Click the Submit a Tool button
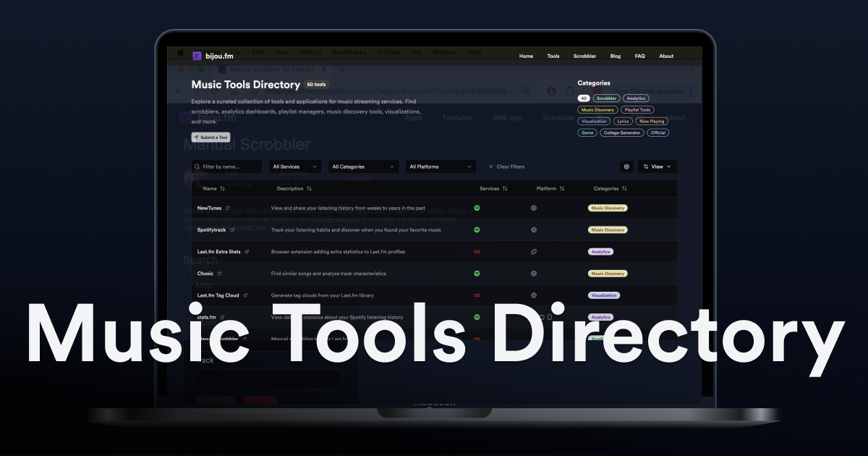Viewport: 868px width, 456px height. 210,138
